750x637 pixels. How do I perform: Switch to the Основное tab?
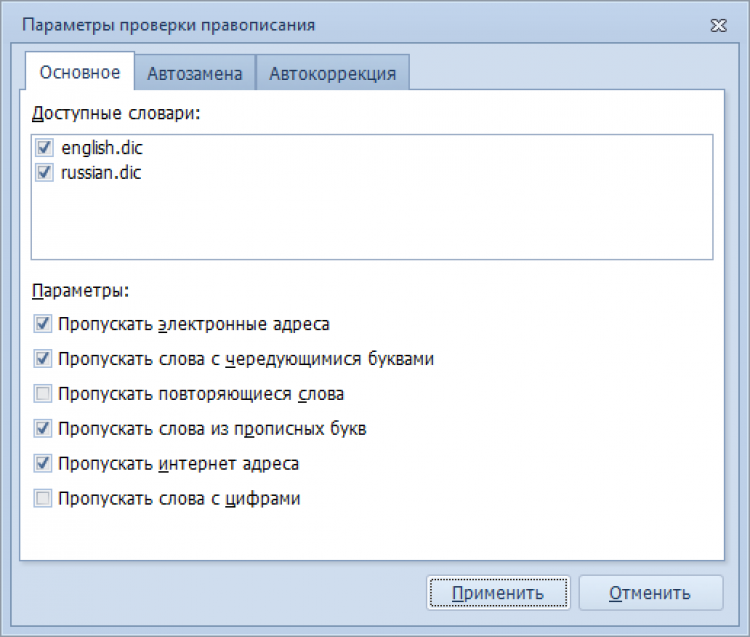tap(79, 73)
